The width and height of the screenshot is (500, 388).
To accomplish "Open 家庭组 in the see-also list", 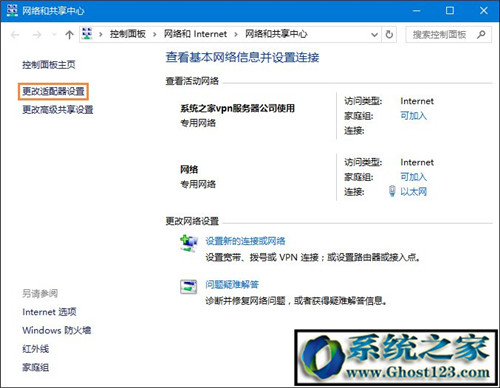I will pos(36,367).
